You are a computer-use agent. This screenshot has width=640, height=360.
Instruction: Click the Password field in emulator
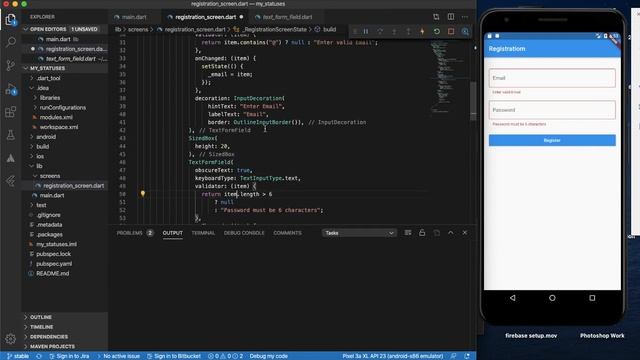click(x=552, y=110)
